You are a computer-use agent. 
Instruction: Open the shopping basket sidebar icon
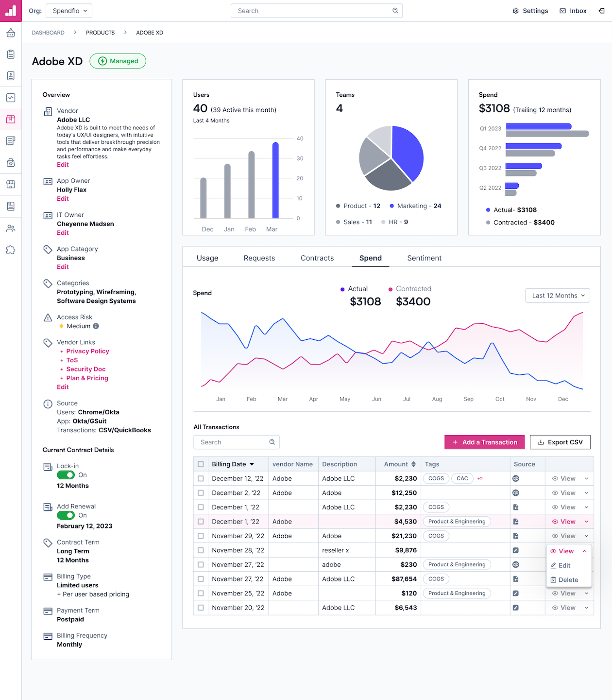tap(11, 33)
